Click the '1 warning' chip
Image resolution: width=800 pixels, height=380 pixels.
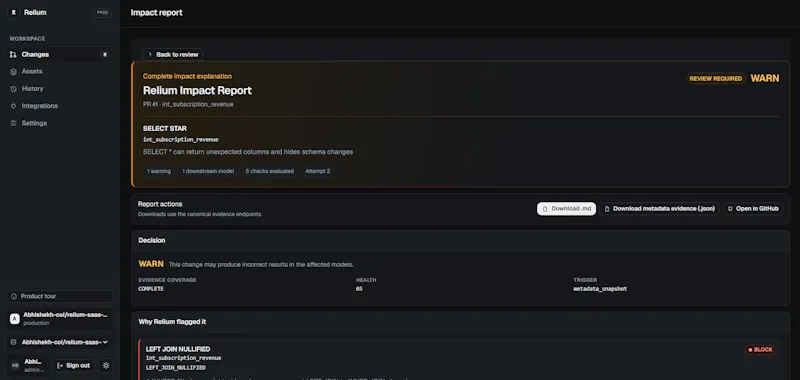pos(159,171)
